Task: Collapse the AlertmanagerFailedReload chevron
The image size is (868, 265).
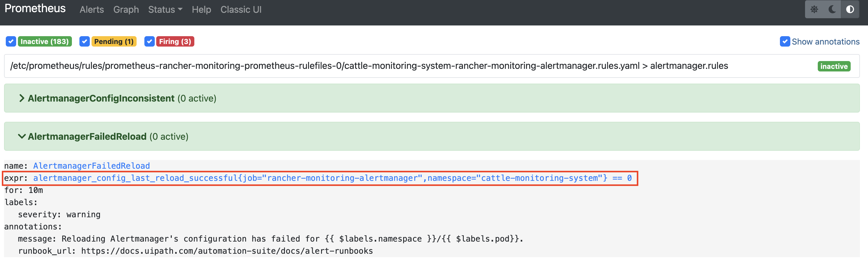Action: tap(22, 136)
